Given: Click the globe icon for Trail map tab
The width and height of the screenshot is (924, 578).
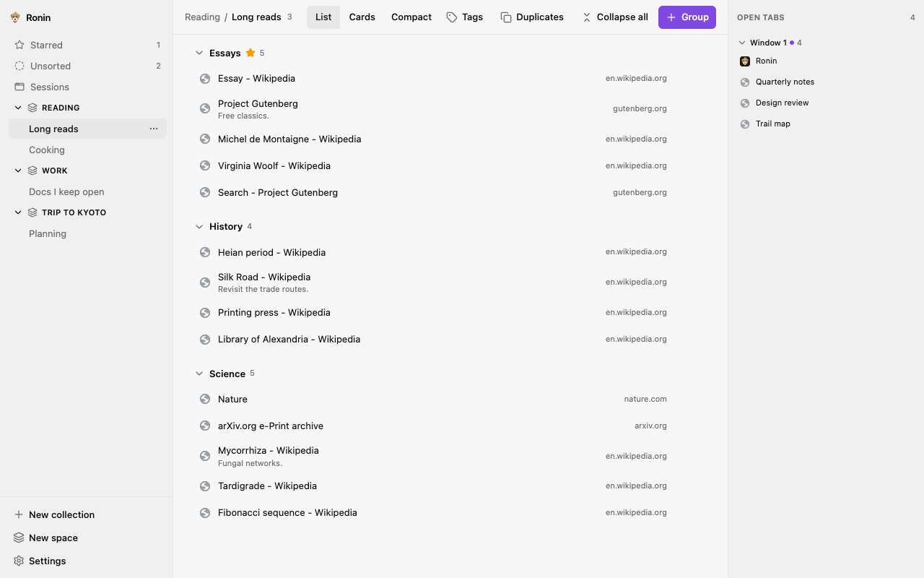Looking at the screenshot, I should click(745, 124).
